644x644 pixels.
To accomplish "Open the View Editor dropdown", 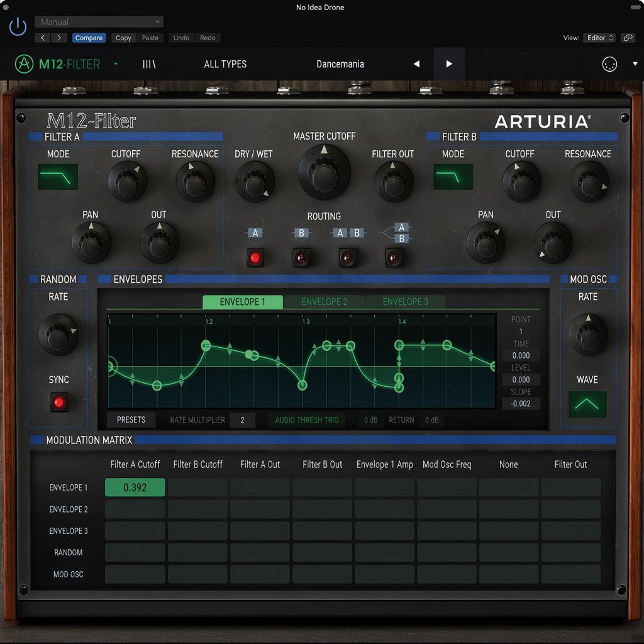I will pyautogui.click(x=599, y=38).
